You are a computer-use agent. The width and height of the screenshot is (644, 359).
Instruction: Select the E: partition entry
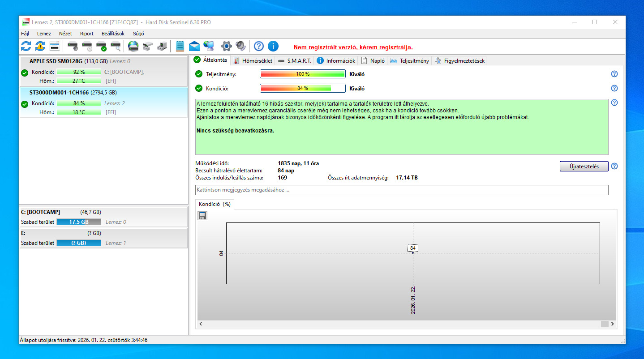pyautogui.click(x=103, y=238)
